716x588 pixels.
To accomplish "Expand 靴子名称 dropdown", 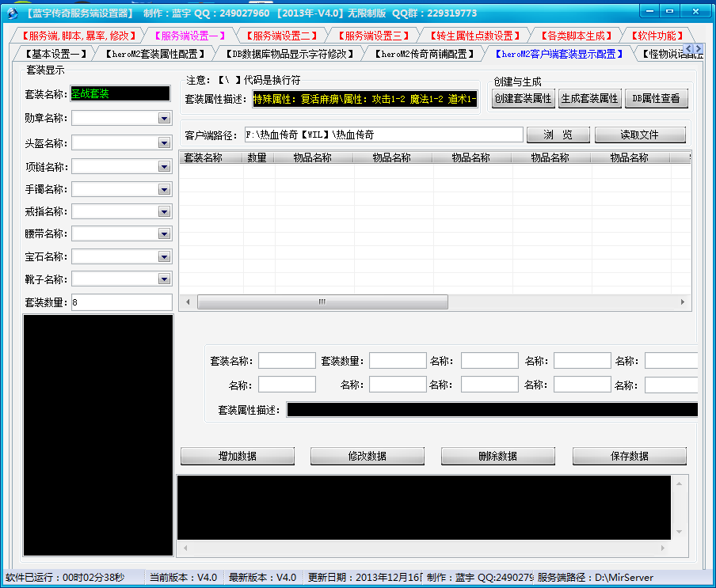I will [x=165, y=279].
